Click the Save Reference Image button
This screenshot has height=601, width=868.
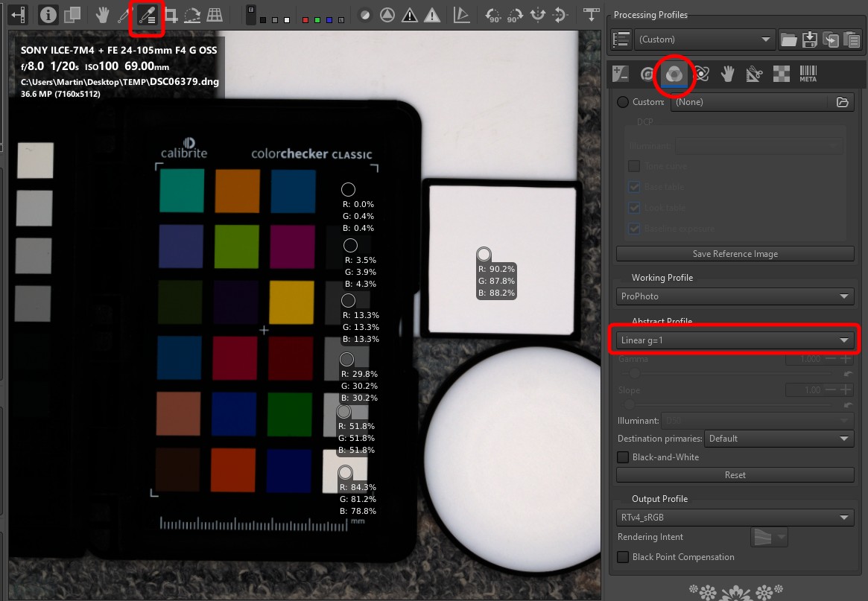735,254
